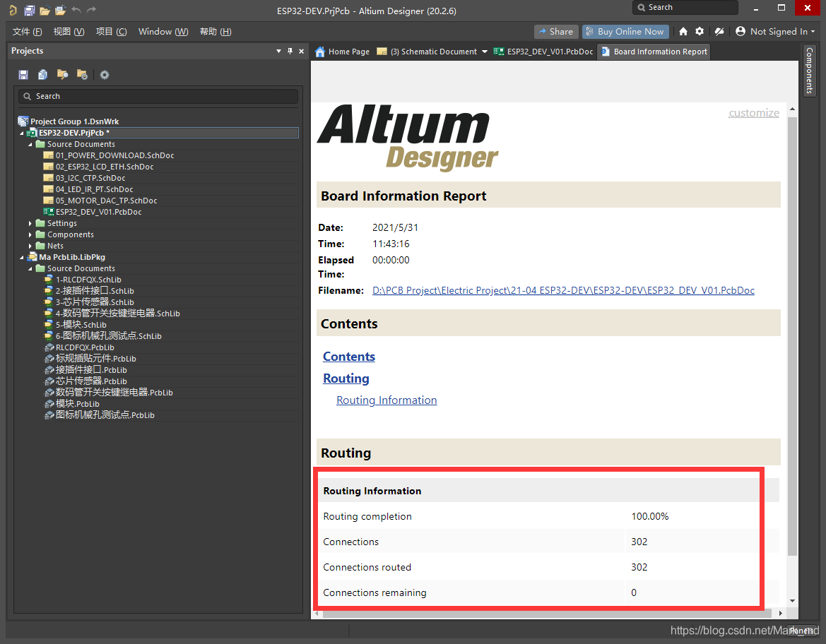Go to Home via house icon in top bar

coord(683,32)
